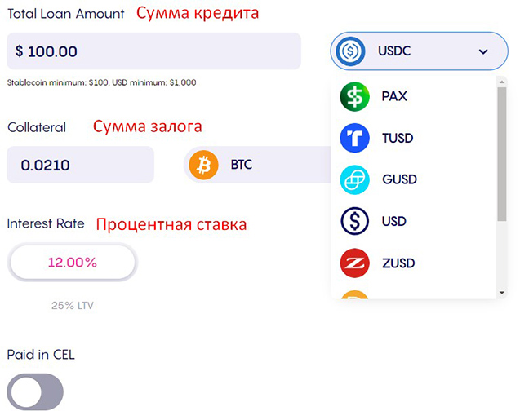The width and height of the screenshot is (520, 420).
Task: Select the USD option label
Action: pos(393,221)
